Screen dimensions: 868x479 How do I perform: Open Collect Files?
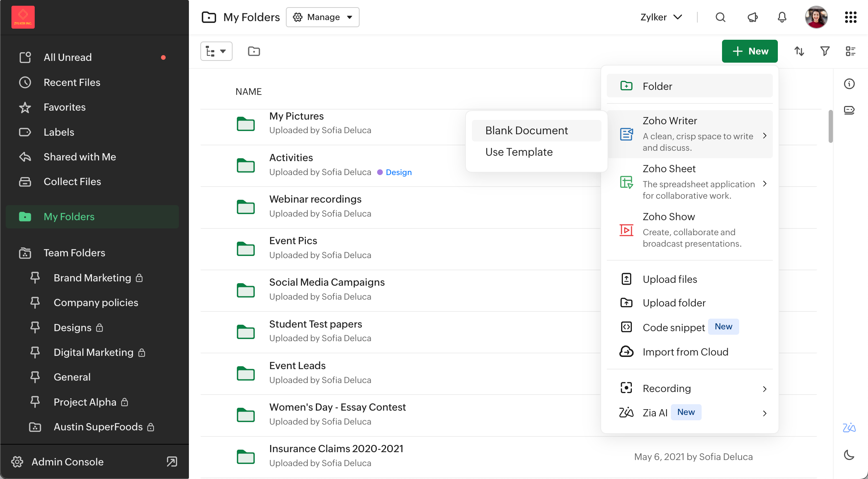pyautogui.click(x=92, y=182)
